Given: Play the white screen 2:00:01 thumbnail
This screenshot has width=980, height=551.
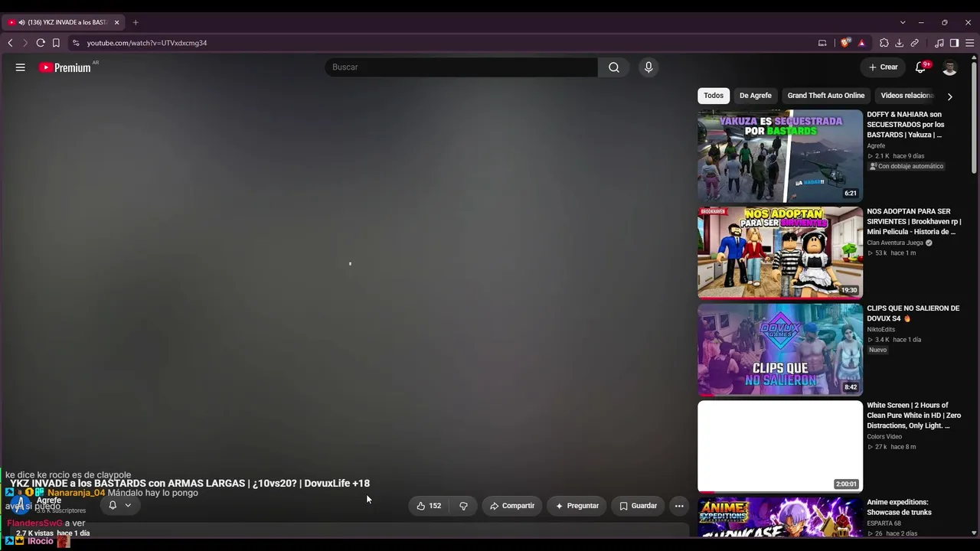Looking at the screenshot, I should [779, 447].
